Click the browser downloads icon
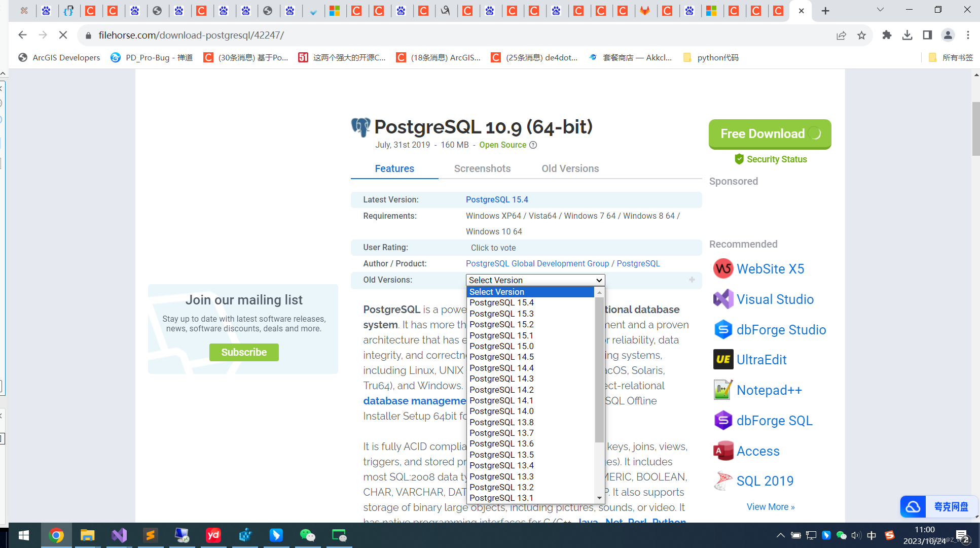 [x=907, y=35]
